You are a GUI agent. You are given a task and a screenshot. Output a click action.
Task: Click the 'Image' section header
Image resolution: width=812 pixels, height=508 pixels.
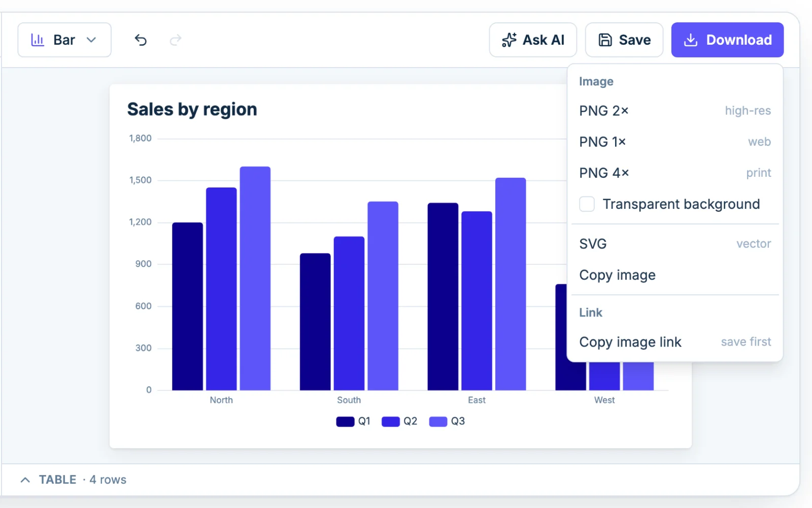pyautogui.click(x=596, y=81)
